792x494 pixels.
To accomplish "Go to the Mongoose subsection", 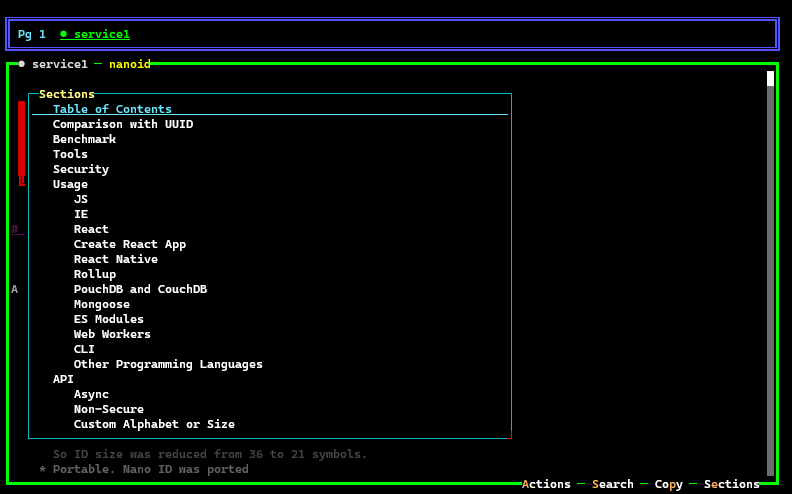I will pyautogui.click(x=102, y=305).
